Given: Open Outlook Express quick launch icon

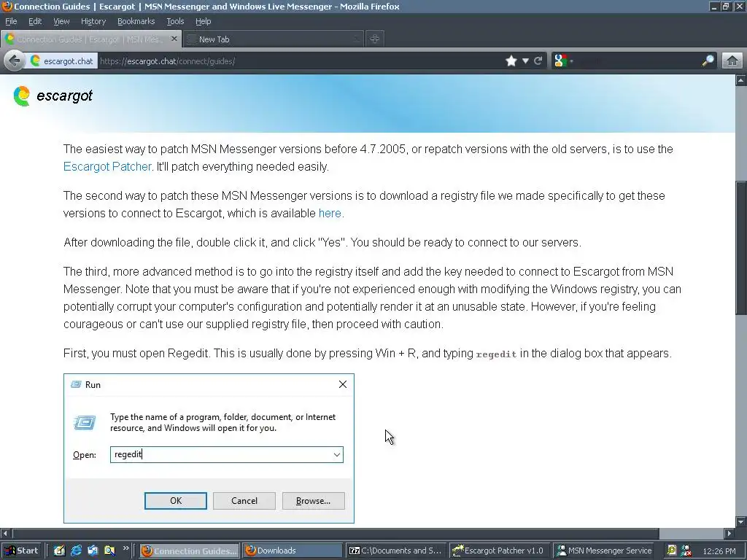Looking at the screenshot, I should coord(93,551).
